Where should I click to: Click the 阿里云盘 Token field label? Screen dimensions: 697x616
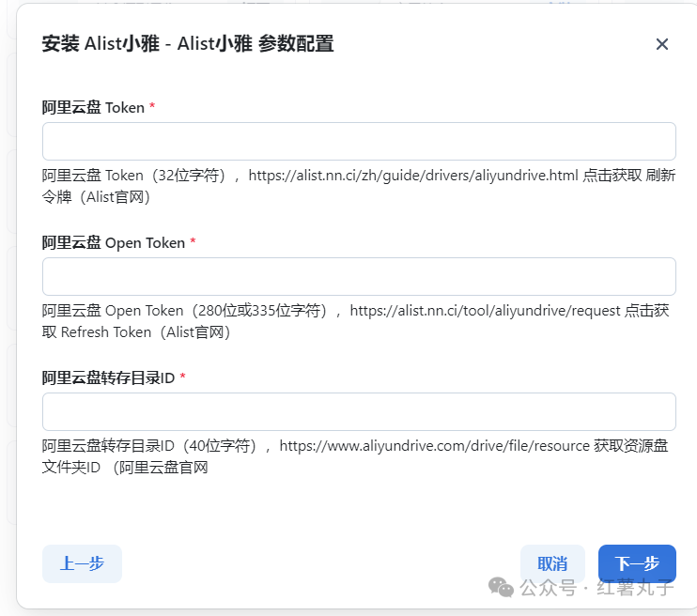pos(93,108)
